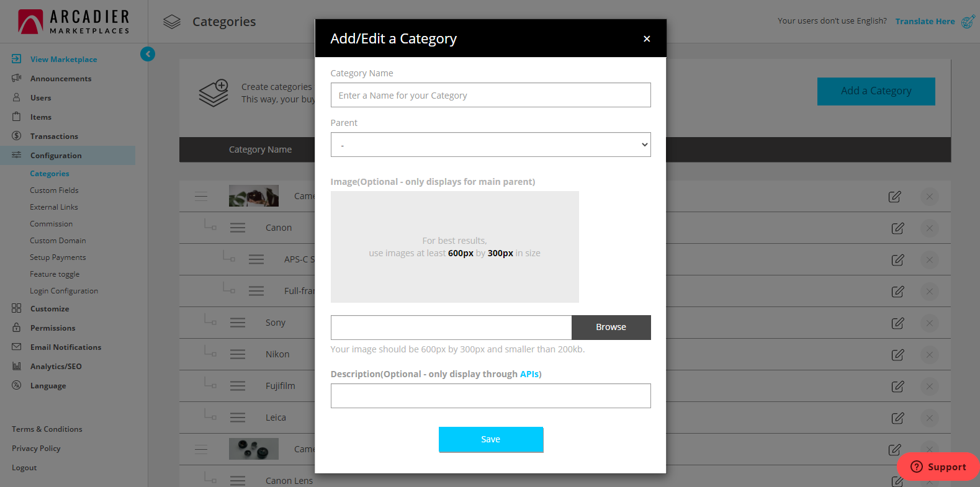Viewport: 980px width, 487px height.
Task: Open Email Notifications
Action: point(66,347)
